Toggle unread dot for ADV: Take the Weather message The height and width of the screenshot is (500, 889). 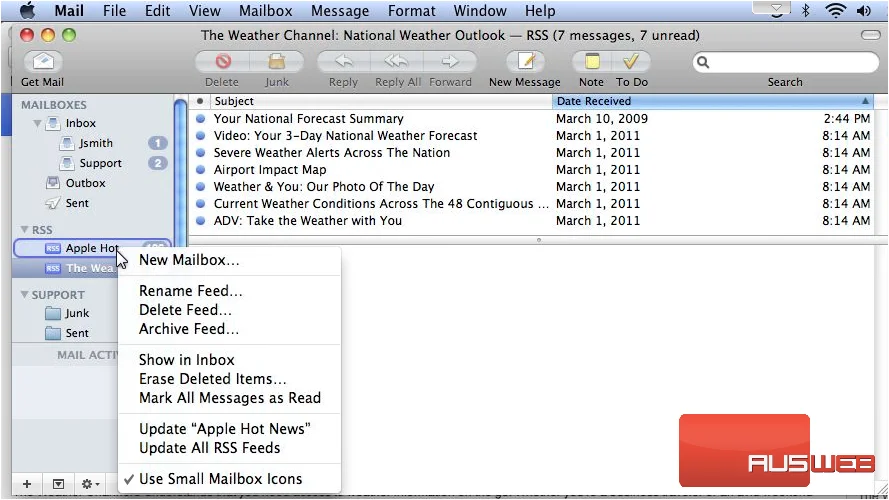[200, 221]
